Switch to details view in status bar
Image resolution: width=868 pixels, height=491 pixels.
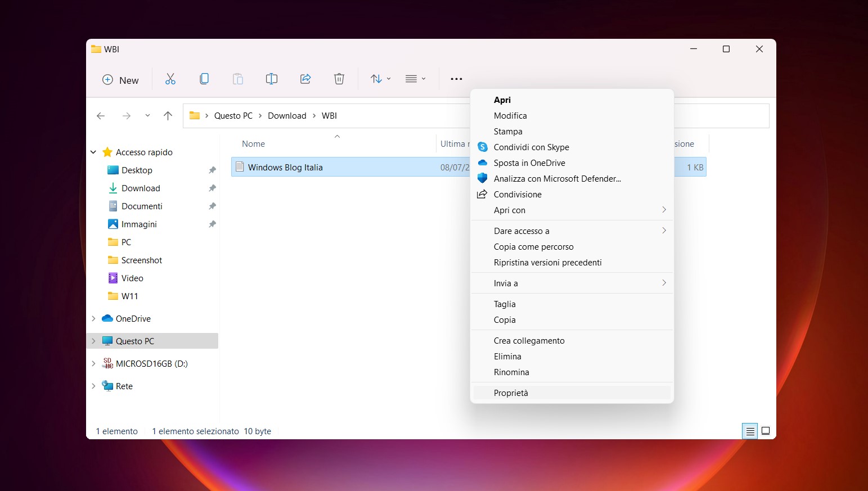(750, 431)
